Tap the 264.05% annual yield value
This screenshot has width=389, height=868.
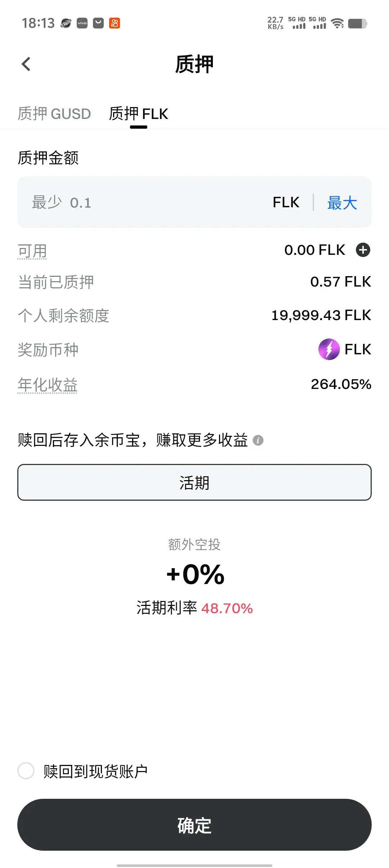click(x=341, y=384)
